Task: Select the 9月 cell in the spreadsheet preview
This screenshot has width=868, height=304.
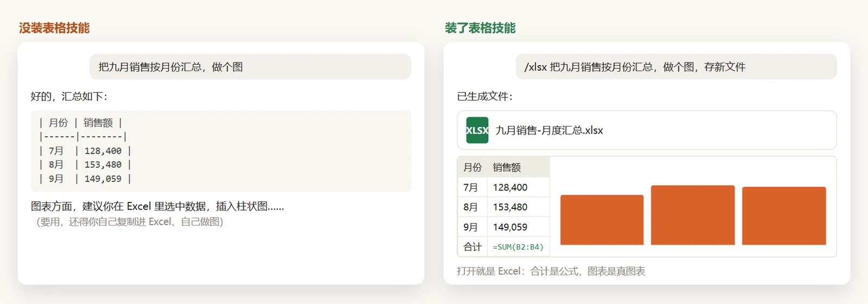Action: click(x=473, y=227)
